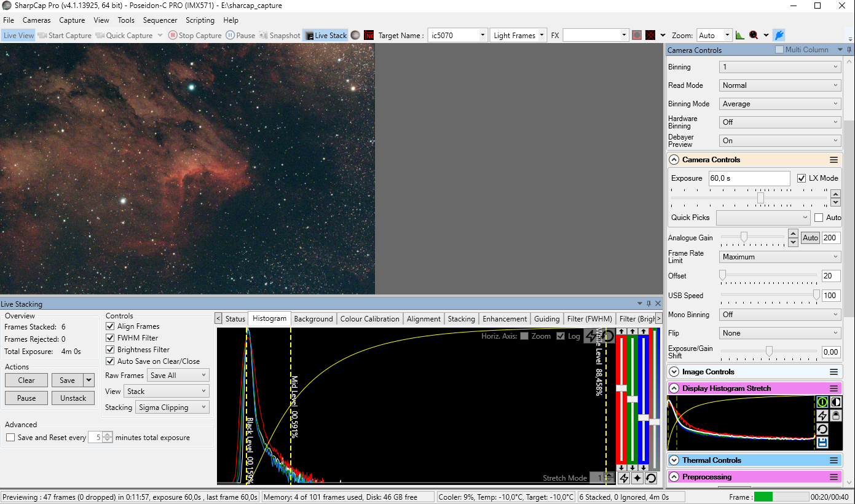855x504 pixels.
Task: Open the Binning Mode dropdown
Action: point(780,104)
